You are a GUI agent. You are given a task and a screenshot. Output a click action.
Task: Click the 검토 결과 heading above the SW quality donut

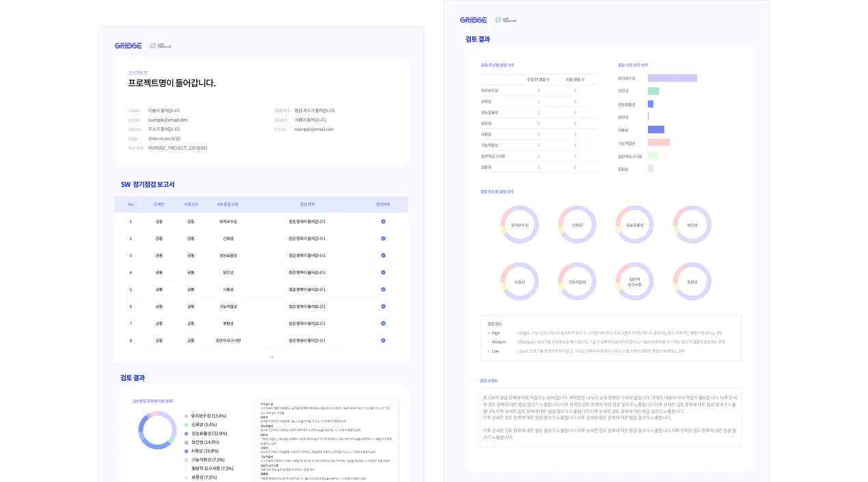click(133, 377)
